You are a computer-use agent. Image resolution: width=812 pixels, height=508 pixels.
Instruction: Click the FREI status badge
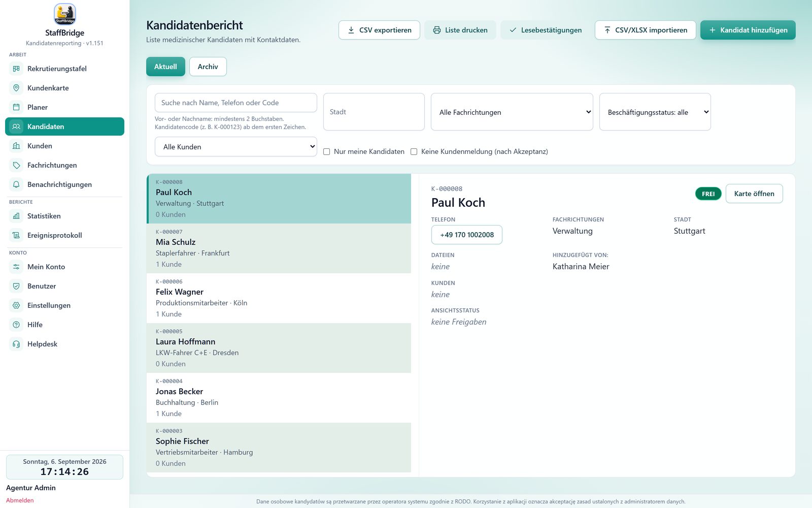(708, 194)
